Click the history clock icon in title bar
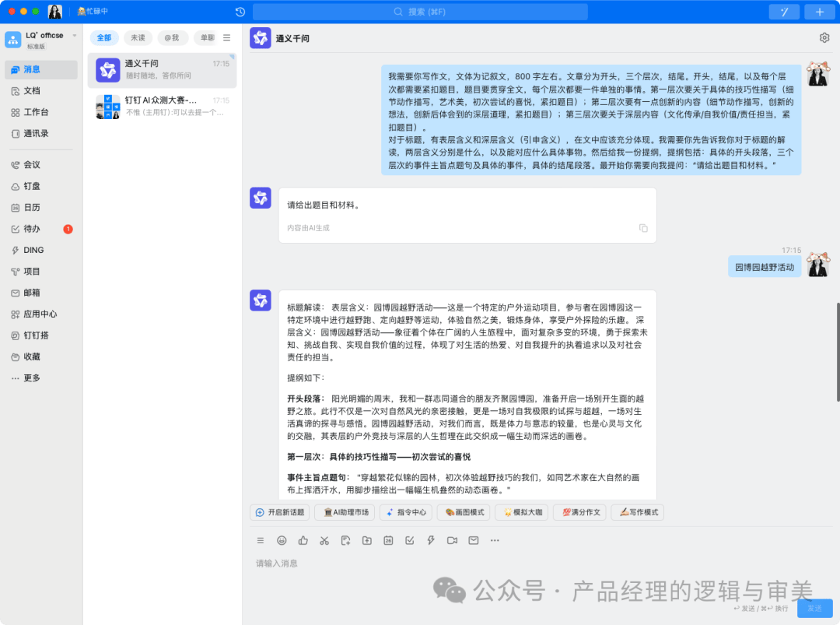840x625 pixels. pos(240,12)
